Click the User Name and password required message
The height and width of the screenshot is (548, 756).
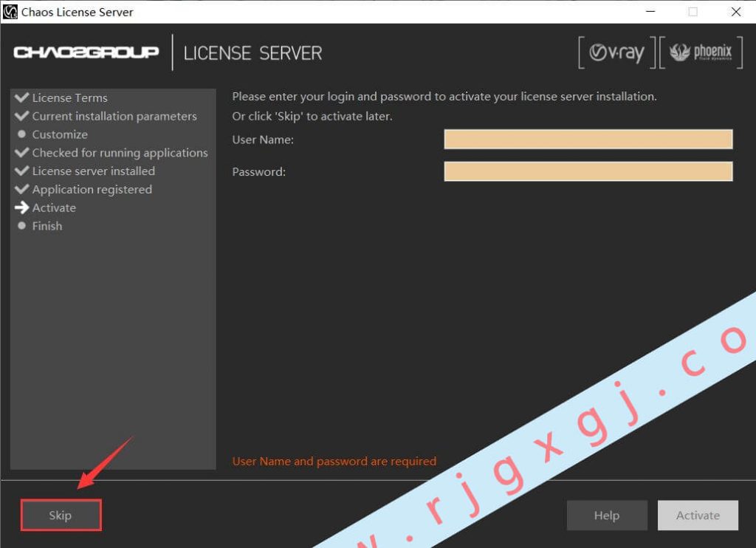pos(334,461)
